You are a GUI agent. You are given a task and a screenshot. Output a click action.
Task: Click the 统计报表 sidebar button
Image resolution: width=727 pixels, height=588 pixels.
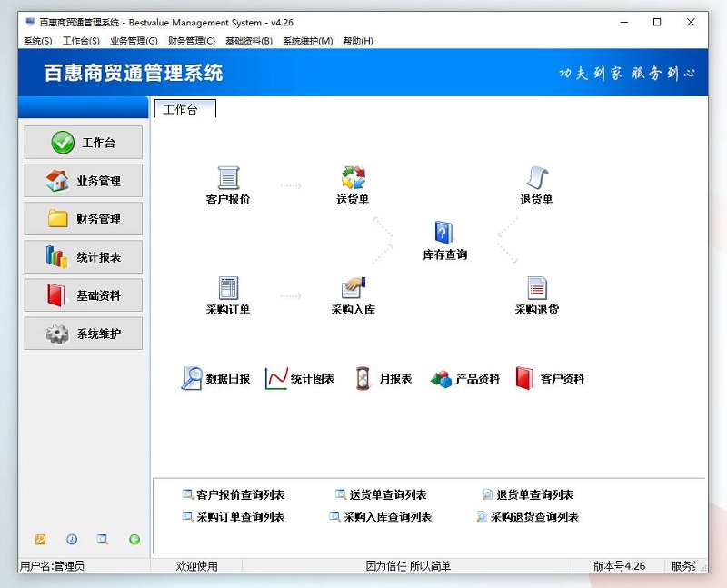[84, 257]
